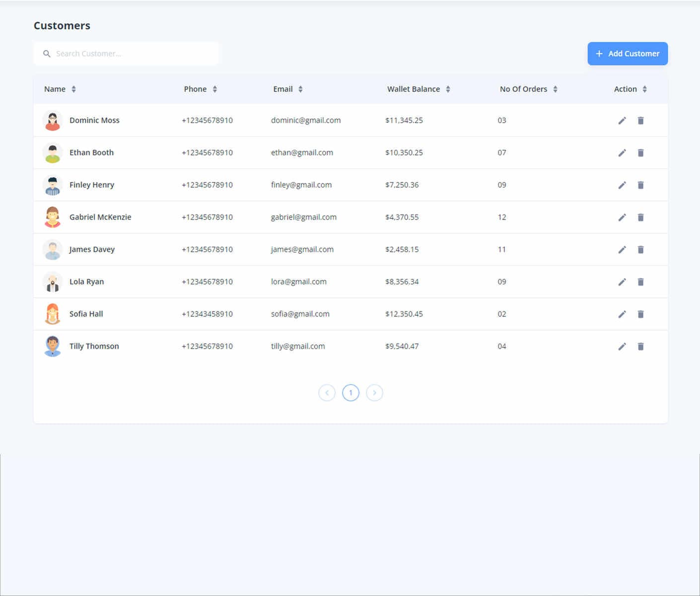700x596 pixels.
Task: Delete James Davey using the trash icon
Action: (641, 249)
